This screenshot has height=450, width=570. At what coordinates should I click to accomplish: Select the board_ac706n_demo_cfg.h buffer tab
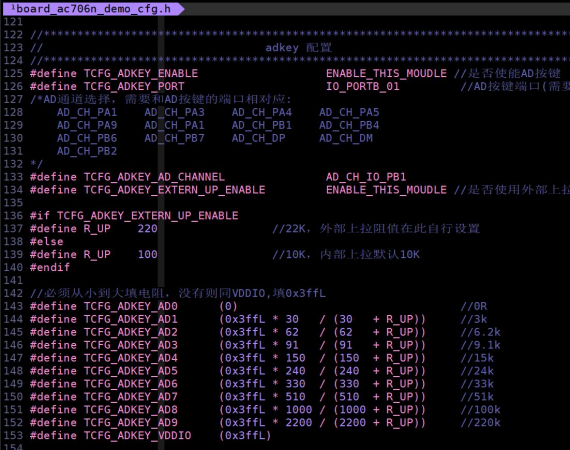point(91,9)
